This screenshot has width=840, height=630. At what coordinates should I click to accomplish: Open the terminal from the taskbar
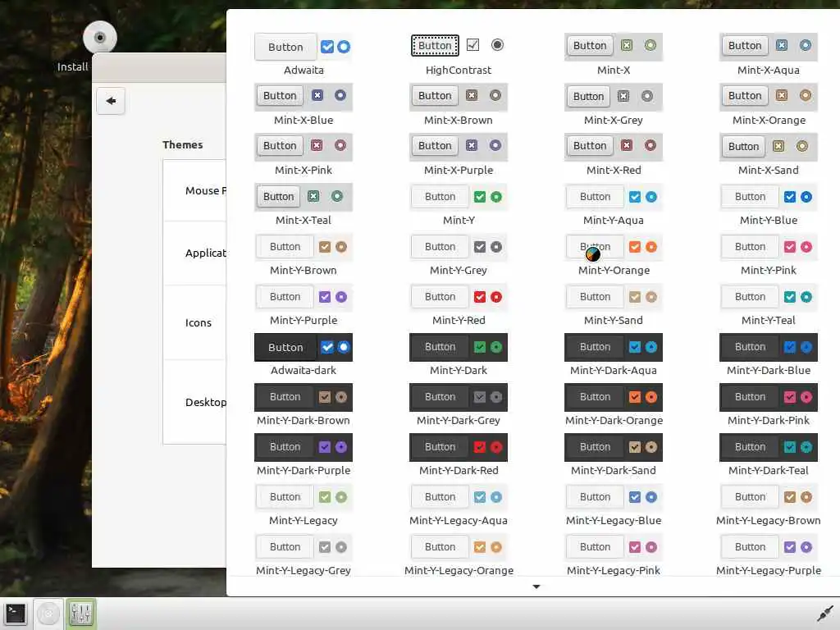(x=16, y=614)
